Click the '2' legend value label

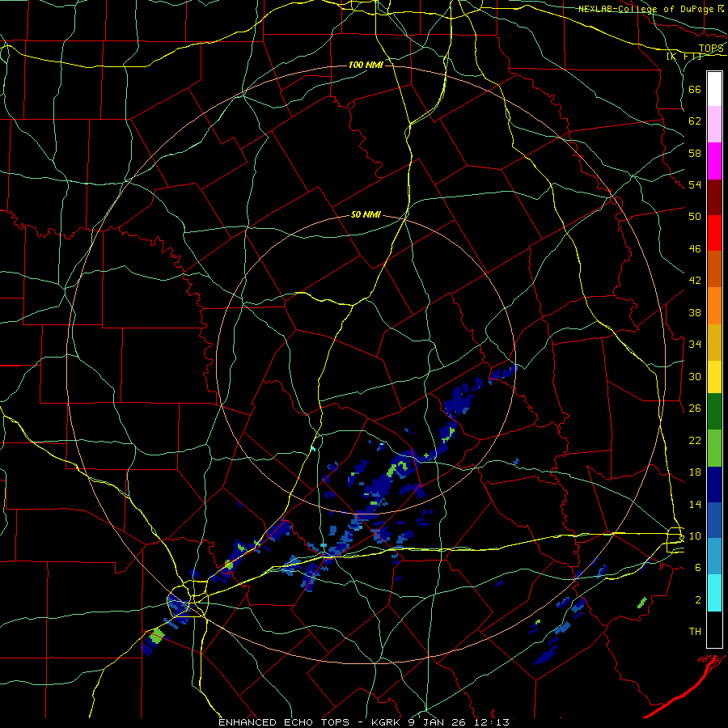click(x=698, y=600)
